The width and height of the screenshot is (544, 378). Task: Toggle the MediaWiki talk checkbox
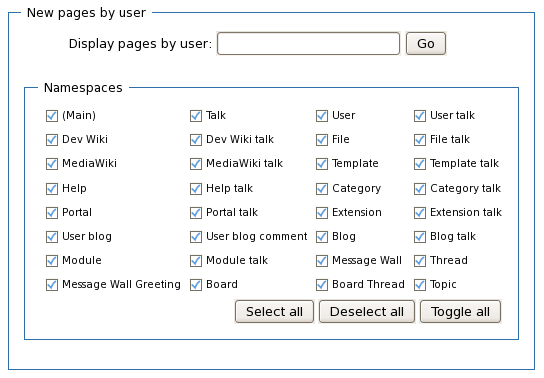[x=196, y=164]
